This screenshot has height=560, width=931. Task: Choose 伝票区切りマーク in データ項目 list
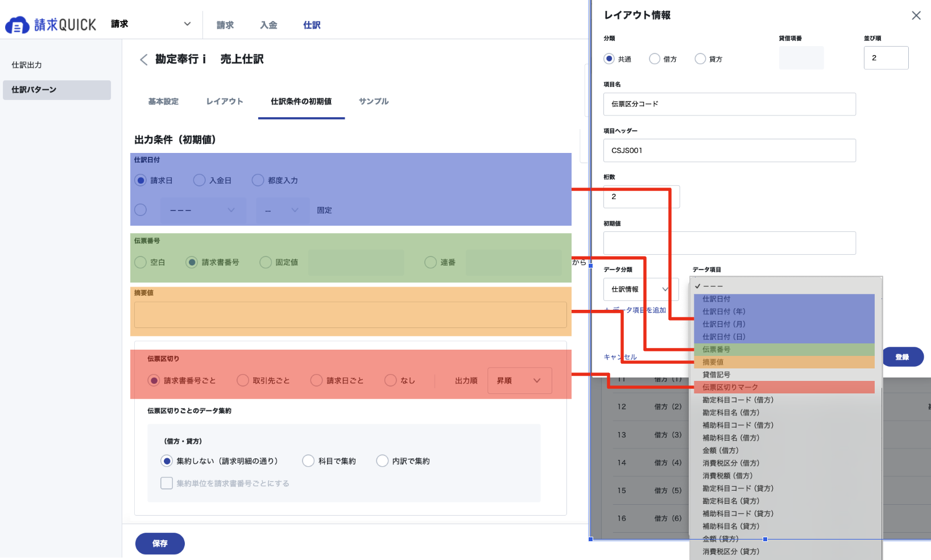pyautogui.click(x=784, y=387)
